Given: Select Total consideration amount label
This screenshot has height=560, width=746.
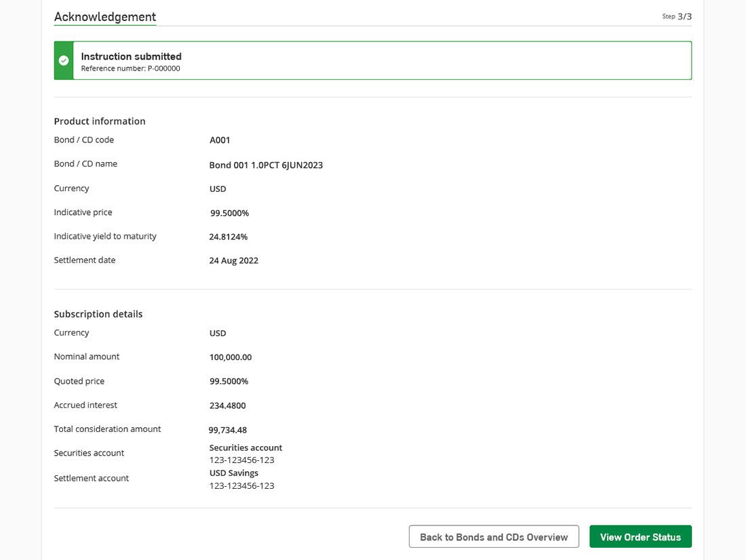Looking at the screenshot, I should point(108,428).
